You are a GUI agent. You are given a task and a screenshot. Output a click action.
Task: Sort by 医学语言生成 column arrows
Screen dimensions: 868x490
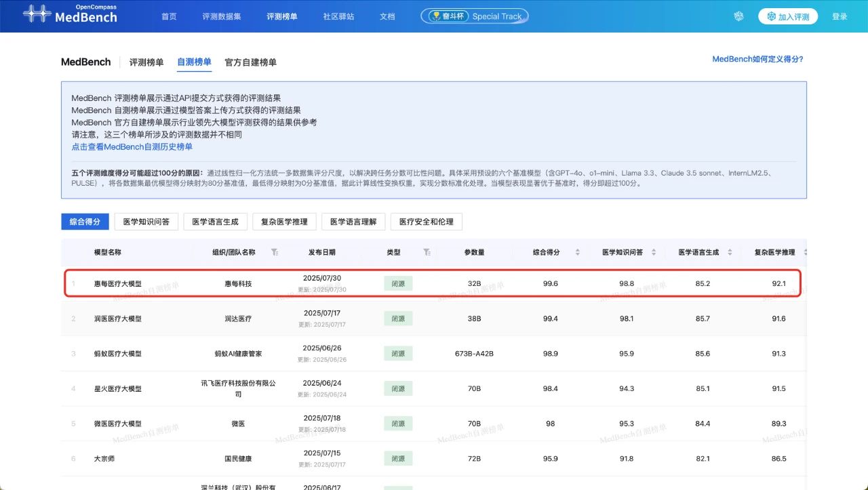click(x=730, y=252)
